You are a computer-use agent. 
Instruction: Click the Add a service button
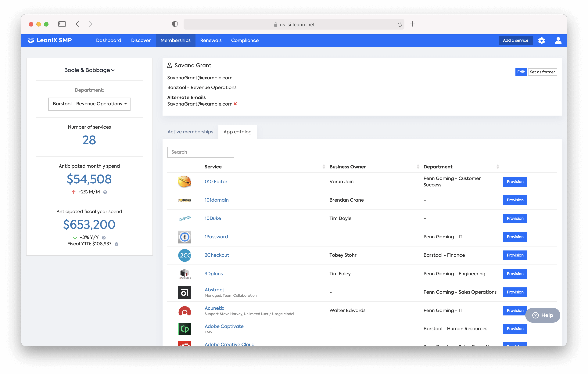click(x=515, y=40)
